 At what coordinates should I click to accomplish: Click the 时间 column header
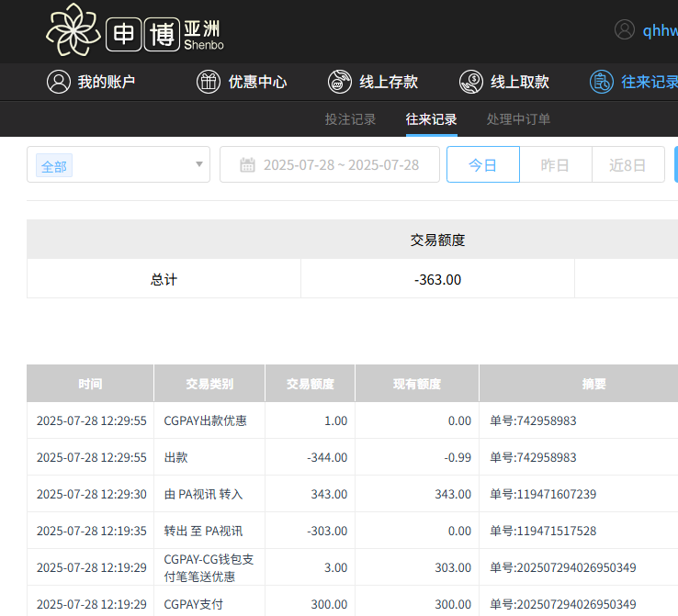(x=90, y=384)
